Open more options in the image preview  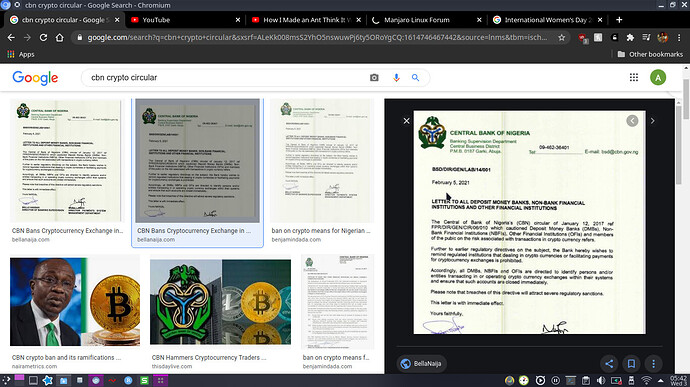click(x=653, y=364)
